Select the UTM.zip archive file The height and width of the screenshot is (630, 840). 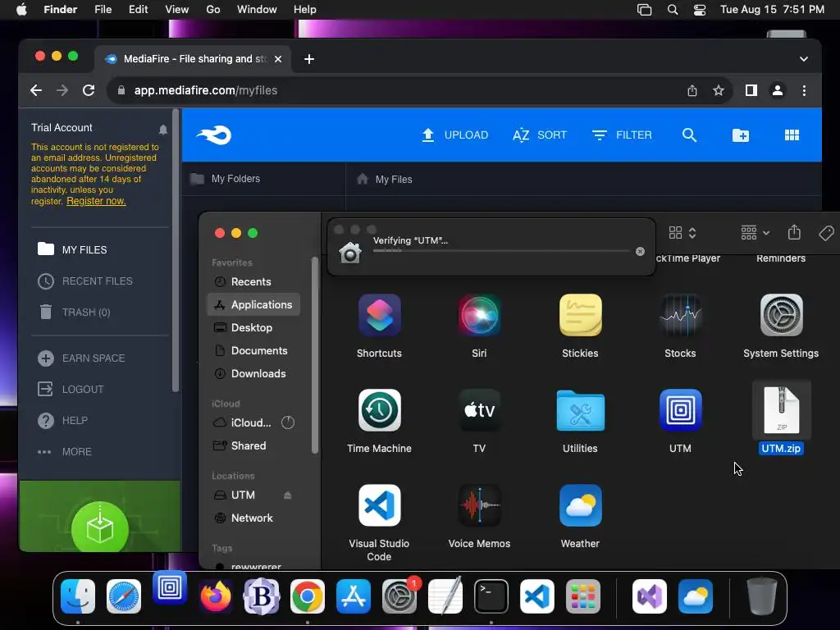coord(781,410)
